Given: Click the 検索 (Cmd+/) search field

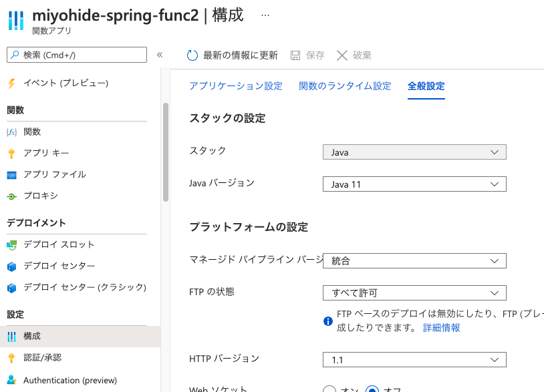Looking at the screenshot, I should pos(76,54).
